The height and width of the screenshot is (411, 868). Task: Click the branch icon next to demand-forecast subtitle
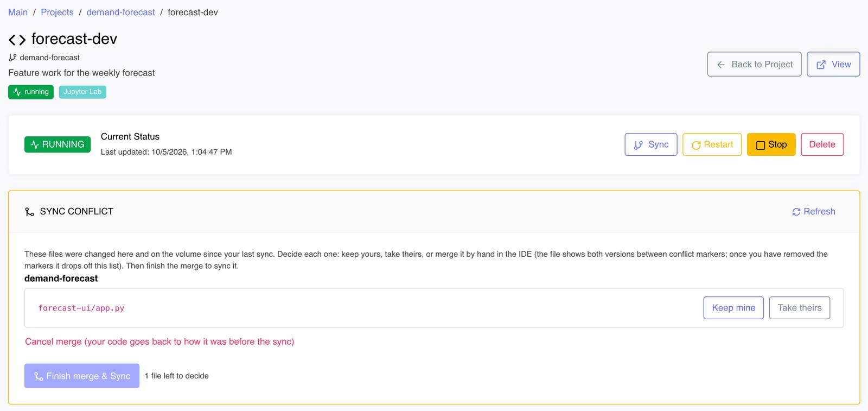tap(12, 58)
